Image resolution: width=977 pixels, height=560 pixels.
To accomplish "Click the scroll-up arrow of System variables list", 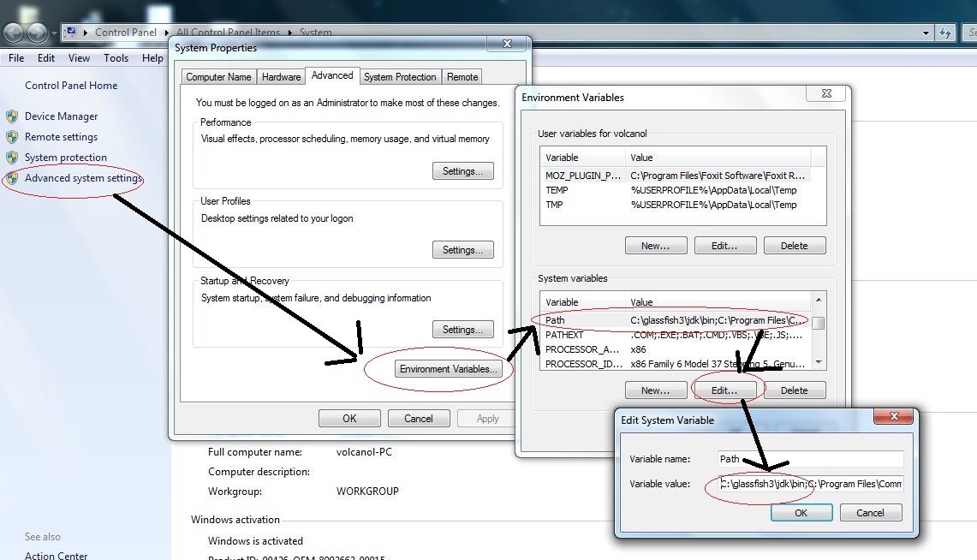I will click(x=819, y=300).
